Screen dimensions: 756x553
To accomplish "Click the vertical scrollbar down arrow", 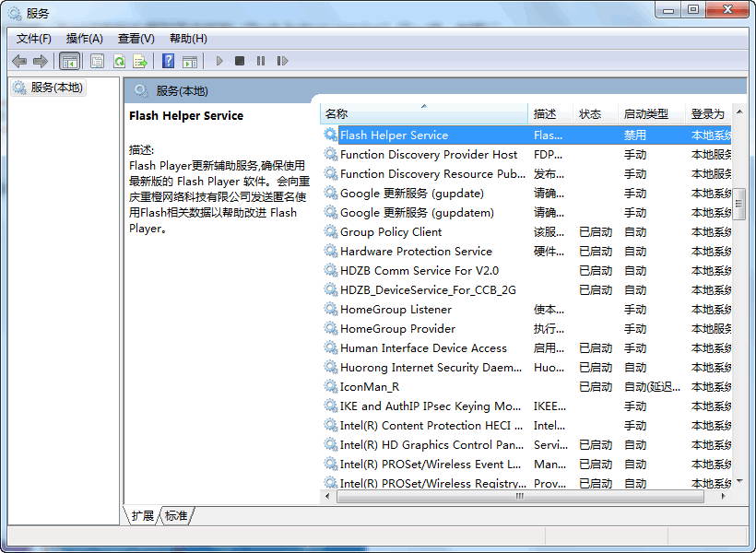I will [x=739, y=481].
